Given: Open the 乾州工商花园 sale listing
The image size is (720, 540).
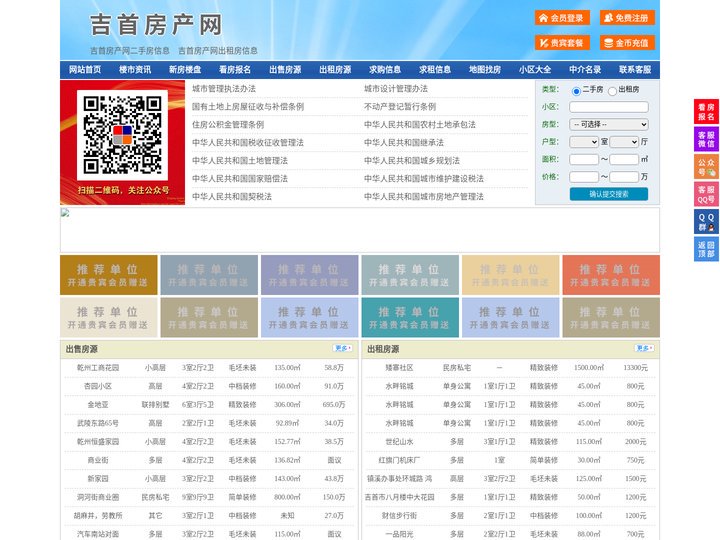Looking at the screenshot, I should (98, 368).
